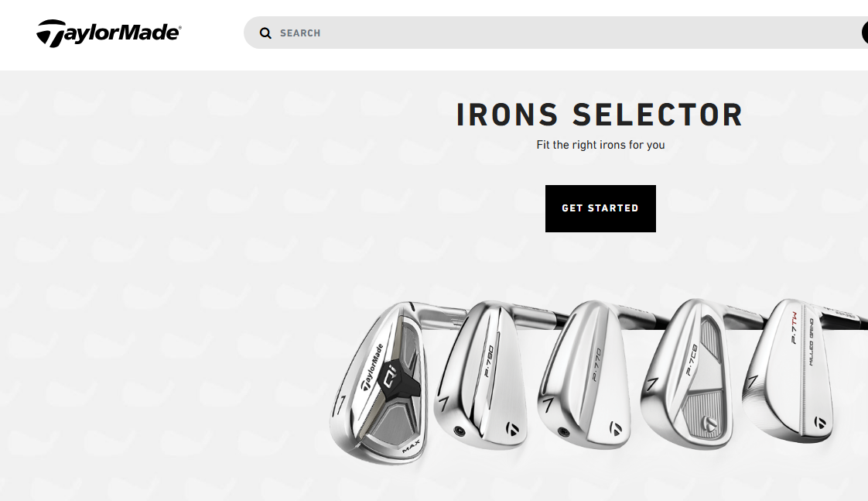This screenshot has height=501, width=868.
Task: Click the T logo emblem on P7TW iron
Action: (x=820, y=422)
